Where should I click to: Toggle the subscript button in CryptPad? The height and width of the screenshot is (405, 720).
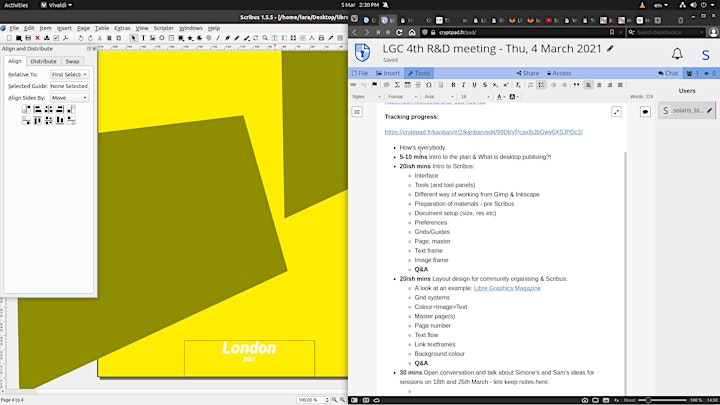pos(495,85)
